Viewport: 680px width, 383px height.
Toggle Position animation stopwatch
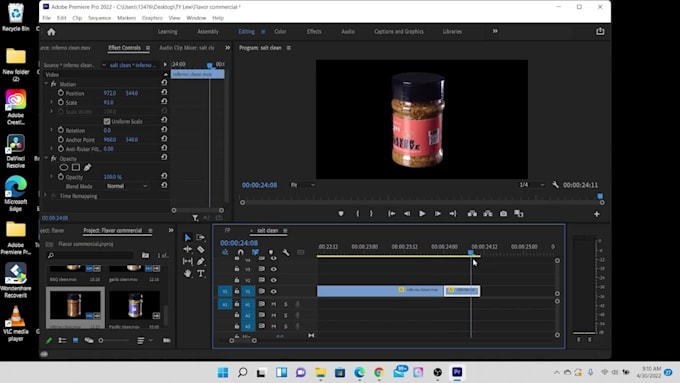61,93
